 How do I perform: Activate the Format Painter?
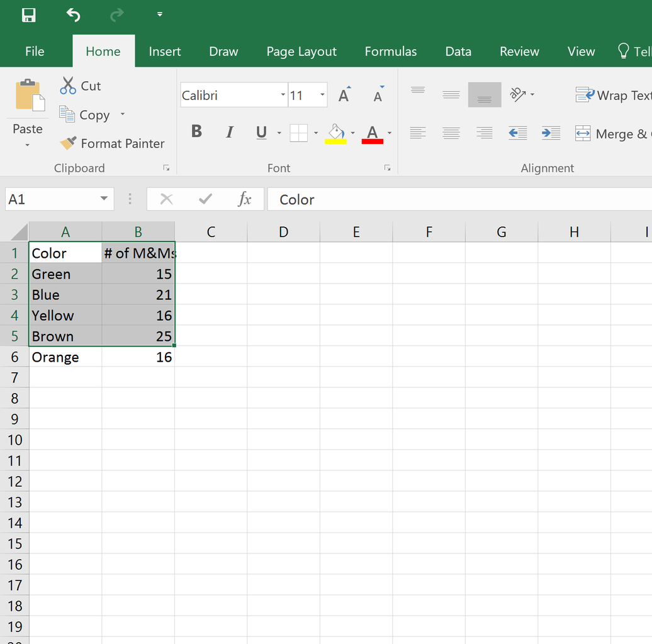point(112,143)
